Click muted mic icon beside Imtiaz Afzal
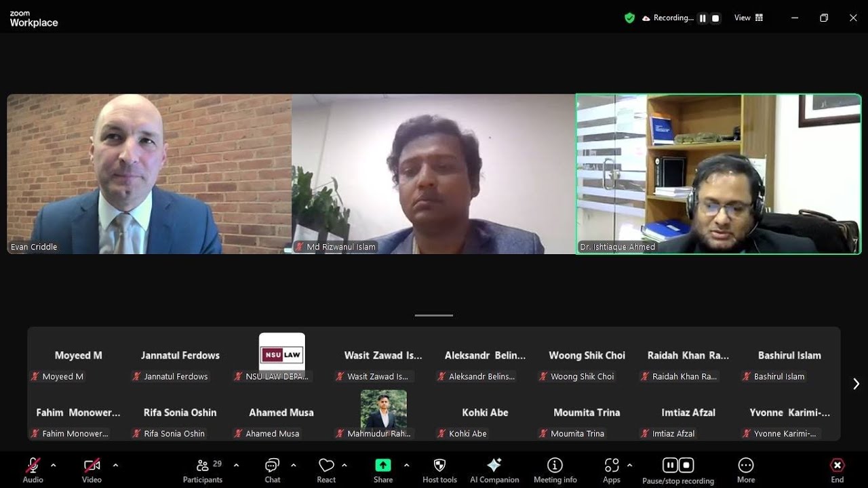The height and width of the screenshot is (488, 868). 646,433
